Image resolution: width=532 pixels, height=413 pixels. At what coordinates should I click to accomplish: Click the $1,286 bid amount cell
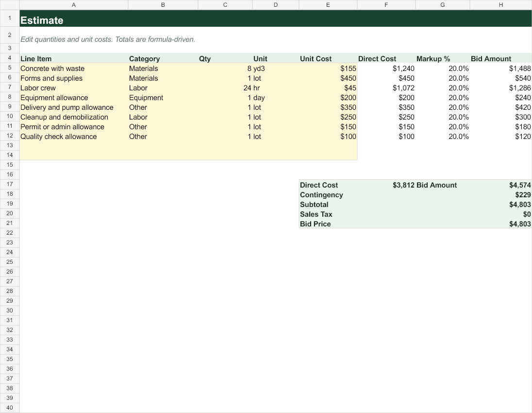(x=501, y=87)
